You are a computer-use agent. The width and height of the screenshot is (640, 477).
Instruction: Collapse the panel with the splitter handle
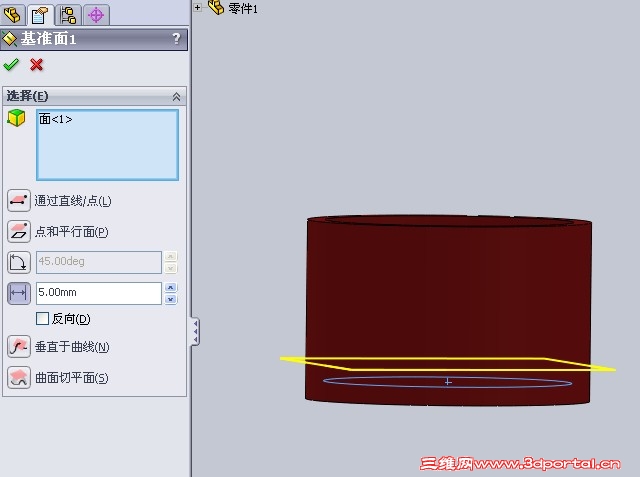[196, 331]
